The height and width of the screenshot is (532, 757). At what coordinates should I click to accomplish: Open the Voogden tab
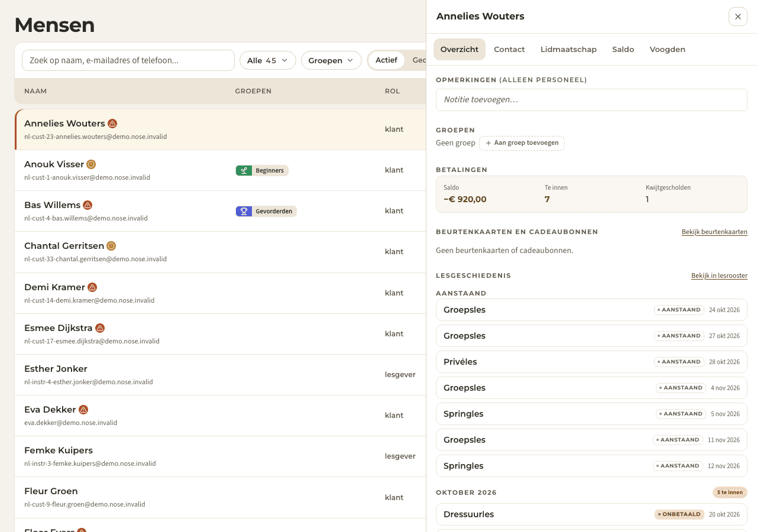coord(667,50)
